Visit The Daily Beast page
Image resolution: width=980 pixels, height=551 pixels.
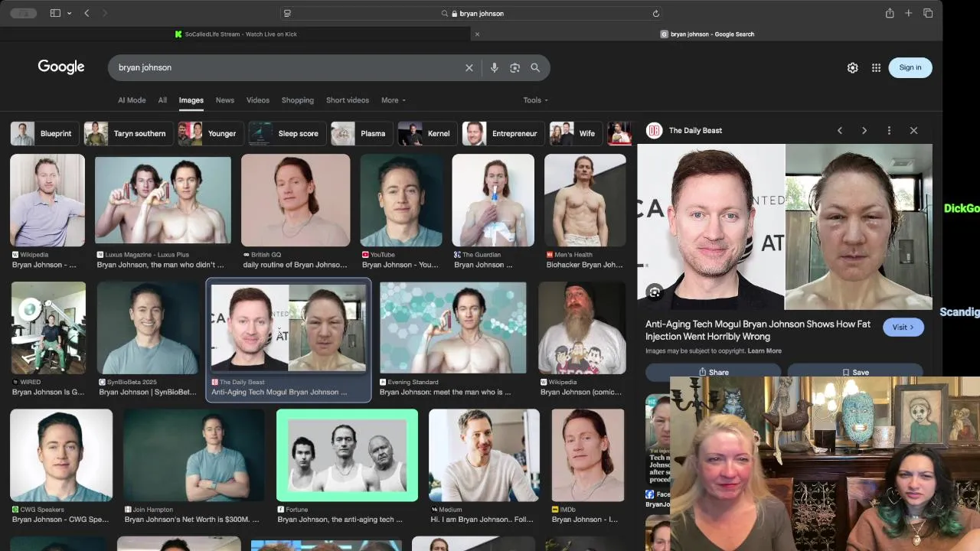coord(903,327)
